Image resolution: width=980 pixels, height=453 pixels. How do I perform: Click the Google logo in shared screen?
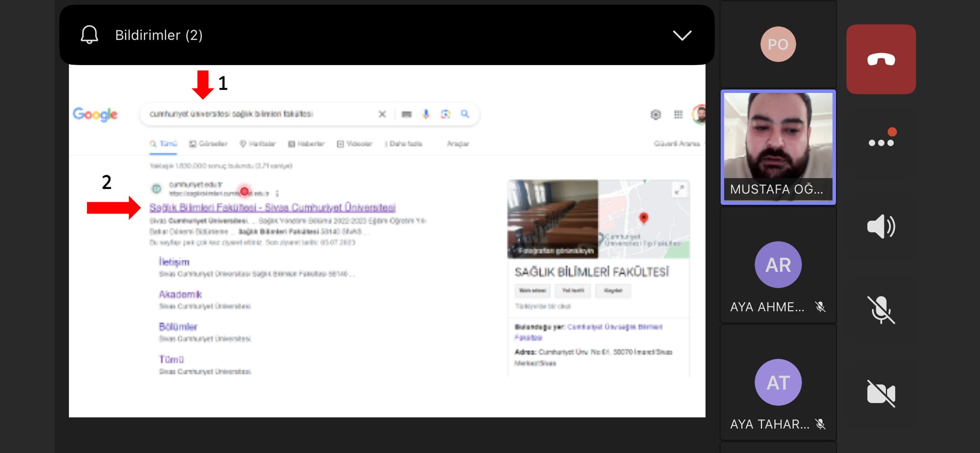click(95, 114)
